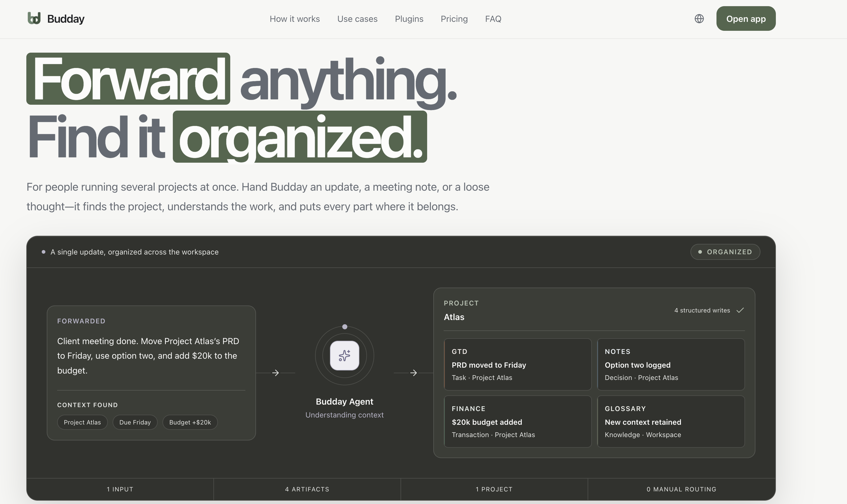Click the 4 ARTIFACTS stat
The width and height of the screenshot is (847, 504).
pos(307,489)
